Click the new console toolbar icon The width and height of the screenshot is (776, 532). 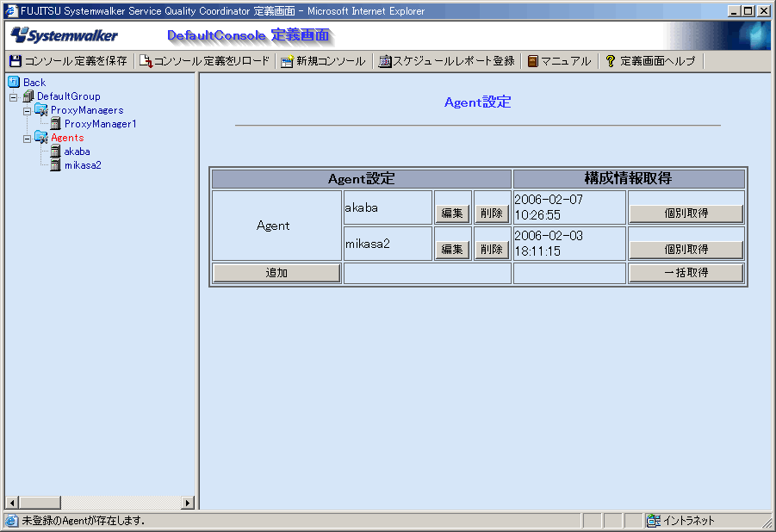(287, 61)
